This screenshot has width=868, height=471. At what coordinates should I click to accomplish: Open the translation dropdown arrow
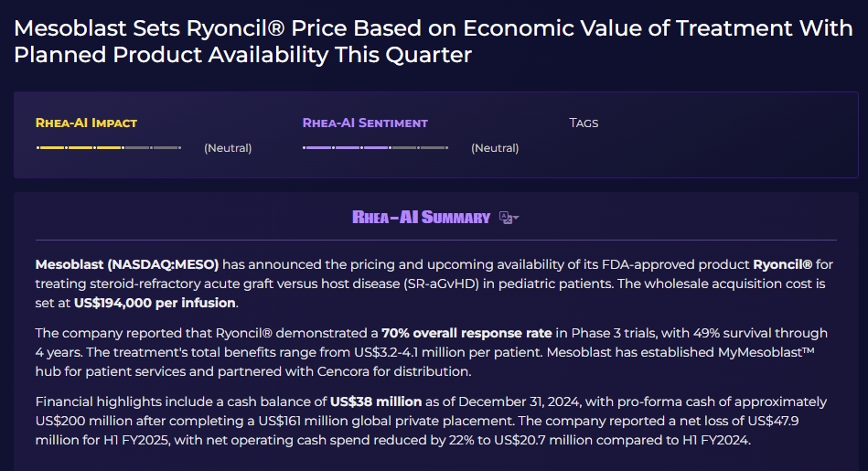[x=517, y=219]
